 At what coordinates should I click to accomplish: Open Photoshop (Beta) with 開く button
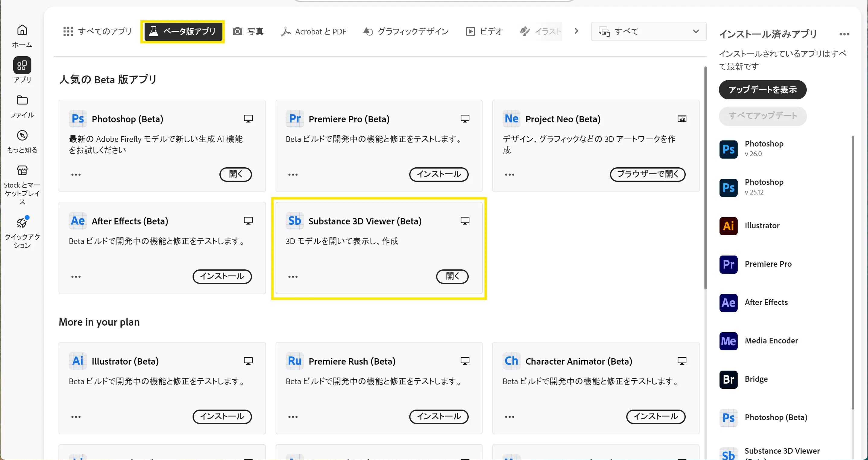click(x=235, y=174)
